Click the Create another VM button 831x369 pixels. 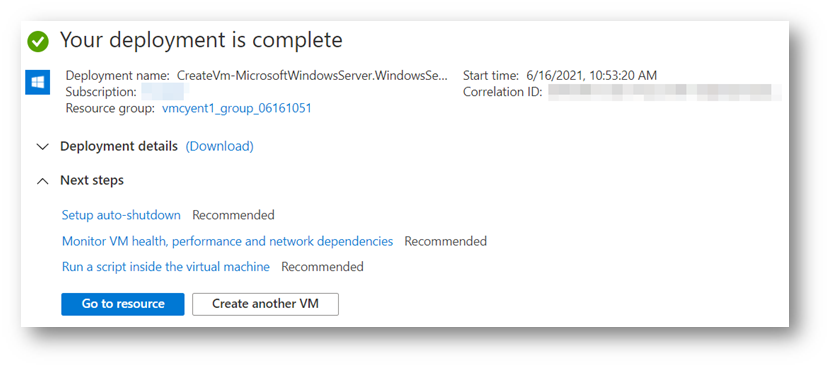pos(266,304)
